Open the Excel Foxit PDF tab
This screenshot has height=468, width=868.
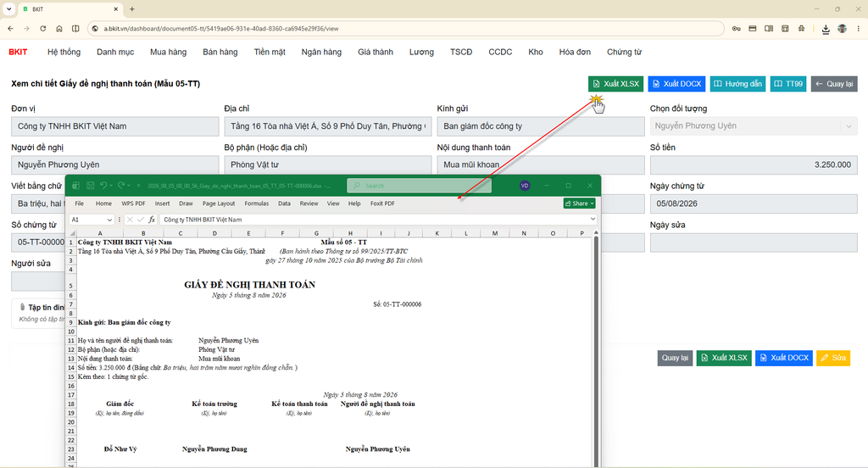(382, 203)
